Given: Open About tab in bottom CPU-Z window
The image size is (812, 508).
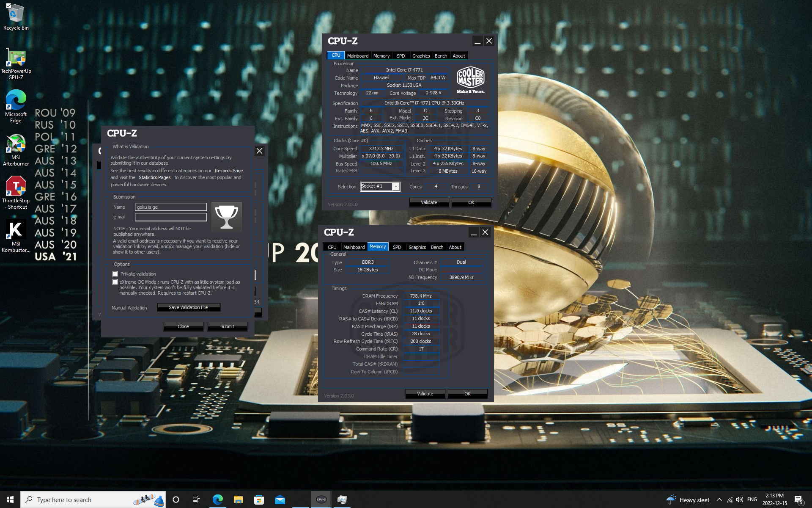Looking at the screenshot, I should coord(455,247).
